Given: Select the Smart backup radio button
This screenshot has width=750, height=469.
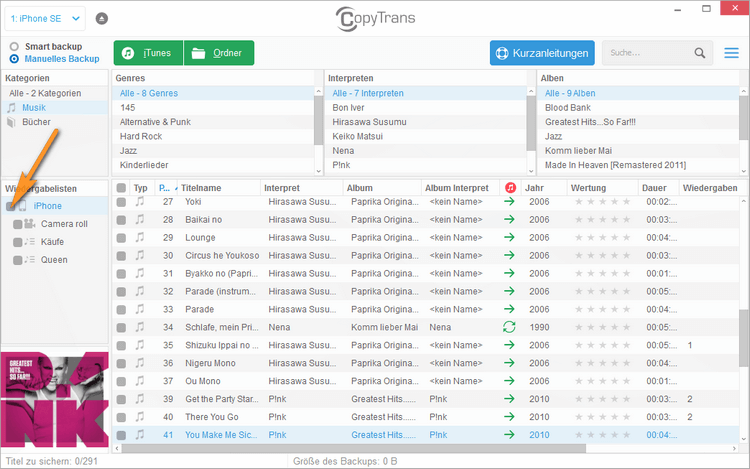Looking at the screenshot, I should pos(14,46).
